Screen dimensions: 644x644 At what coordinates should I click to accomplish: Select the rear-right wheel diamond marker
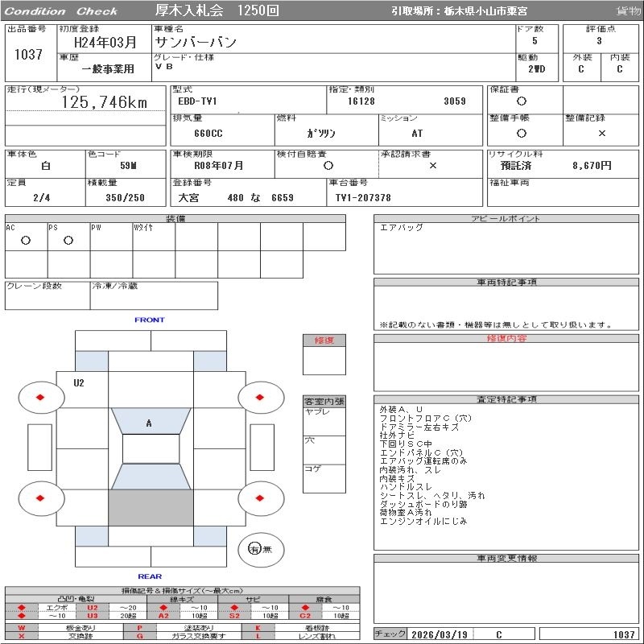tap(261, 498)
